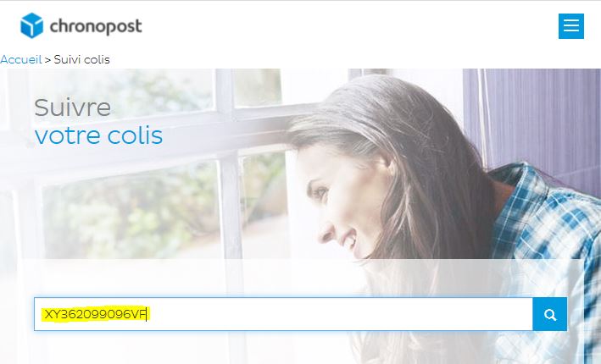
Task: Select the Suivi colis breadcrumb item
Action: coord(81,60)
